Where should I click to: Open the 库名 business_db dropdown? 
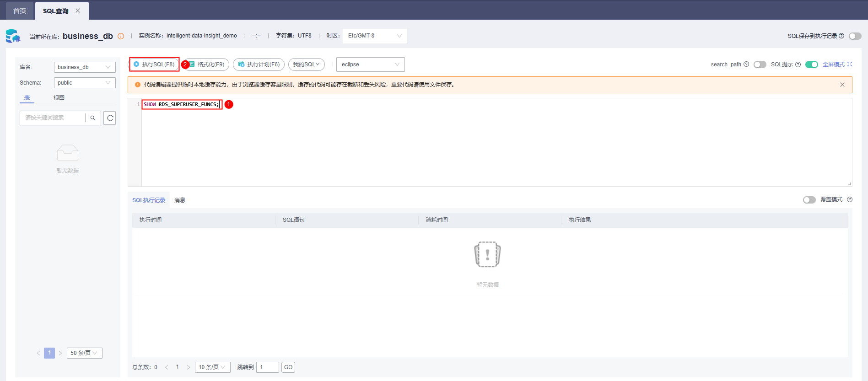[x=85, y=67]
